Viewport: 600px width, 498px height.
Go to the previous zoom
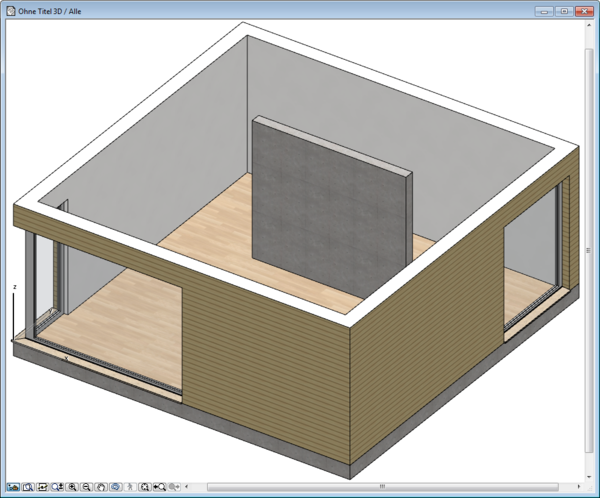pos(159,487)
